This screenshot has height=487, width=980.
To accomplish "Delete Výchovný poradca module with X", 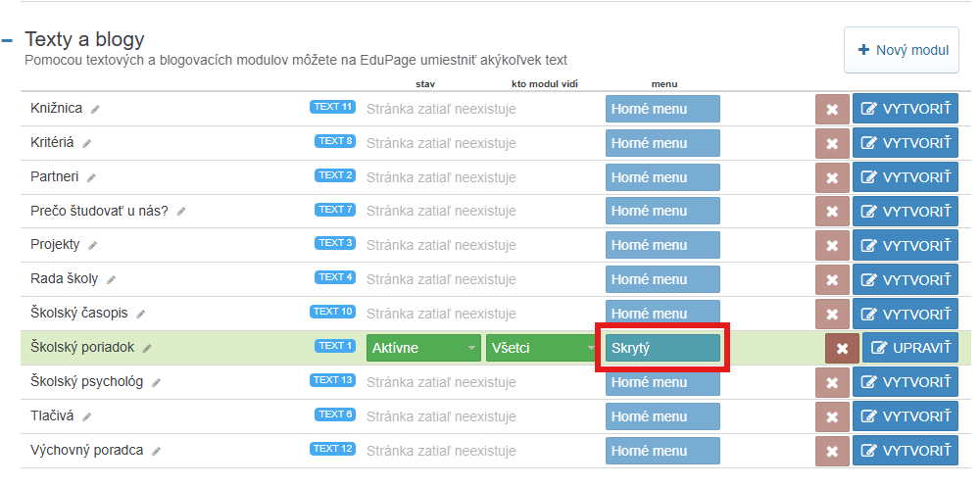I will point(832,451).
